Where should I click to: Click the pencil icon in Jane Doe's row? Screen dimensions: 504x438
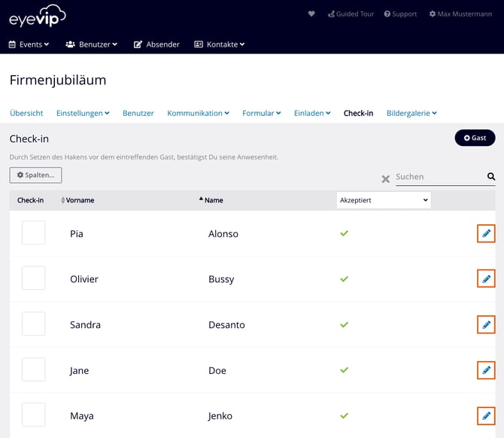pos(486,370)
